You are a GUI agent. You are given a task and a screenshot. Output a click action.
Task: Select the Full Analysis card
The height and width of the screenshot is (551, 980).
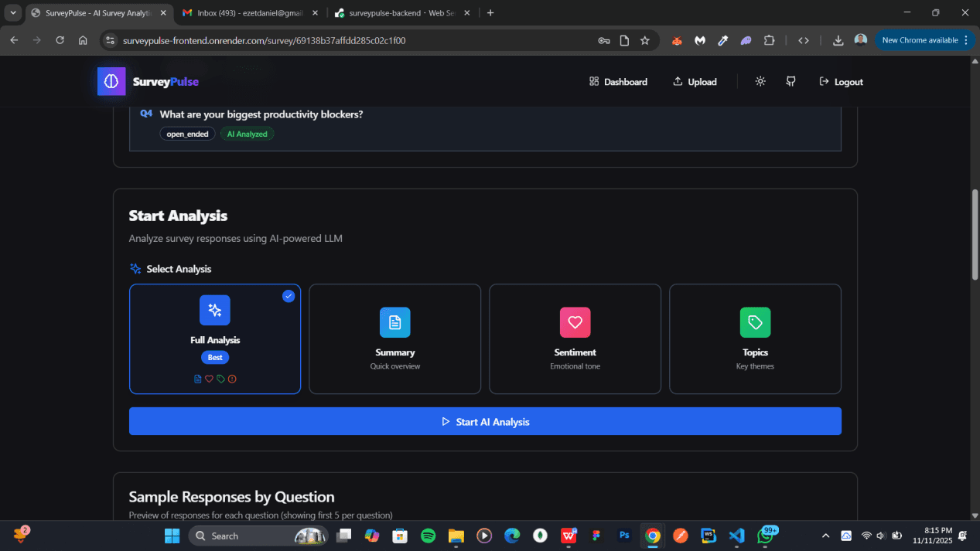tap(215, 338)
